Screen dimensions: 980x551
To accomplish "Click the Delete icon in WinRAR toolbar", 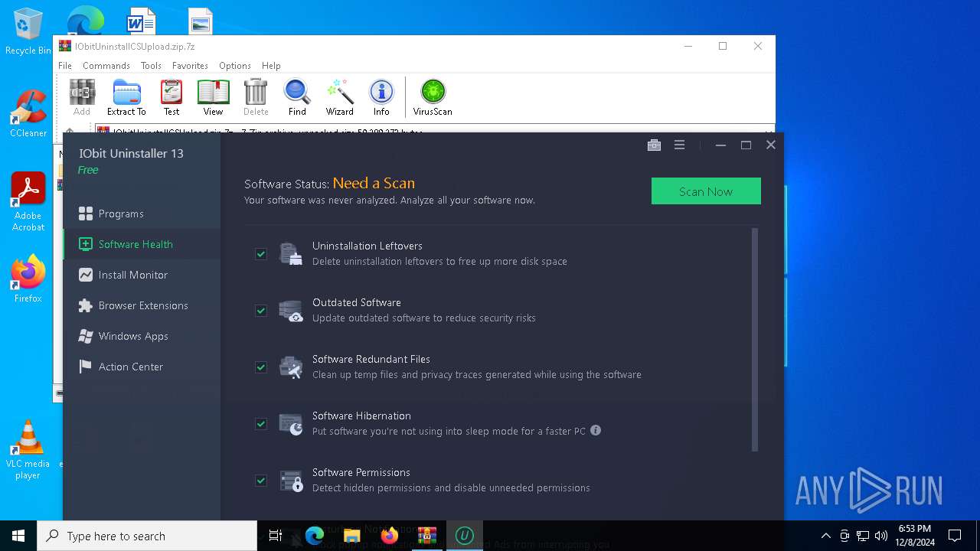I will [256, 97].
